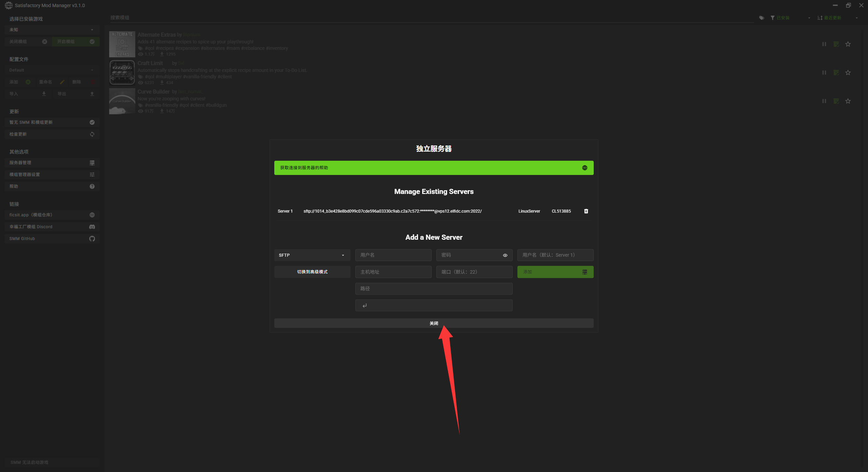Toggle password visibility with eye icon

(505, 255)
